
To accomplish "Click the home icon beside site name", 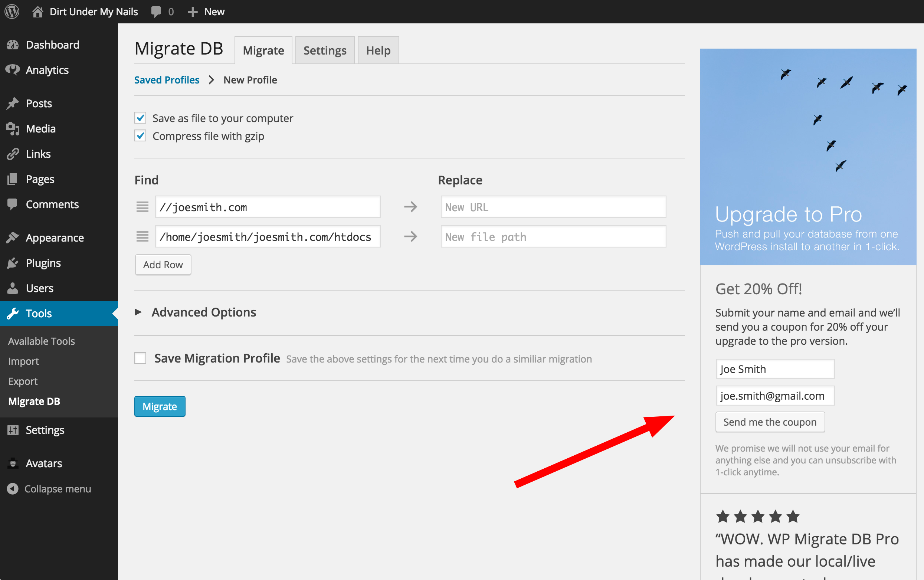I will [37, 12].
